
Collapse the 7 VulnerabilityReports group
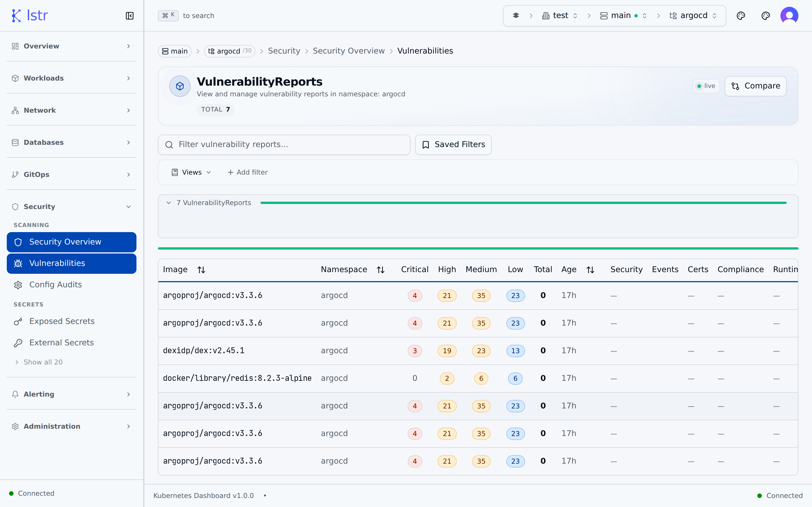169,203
